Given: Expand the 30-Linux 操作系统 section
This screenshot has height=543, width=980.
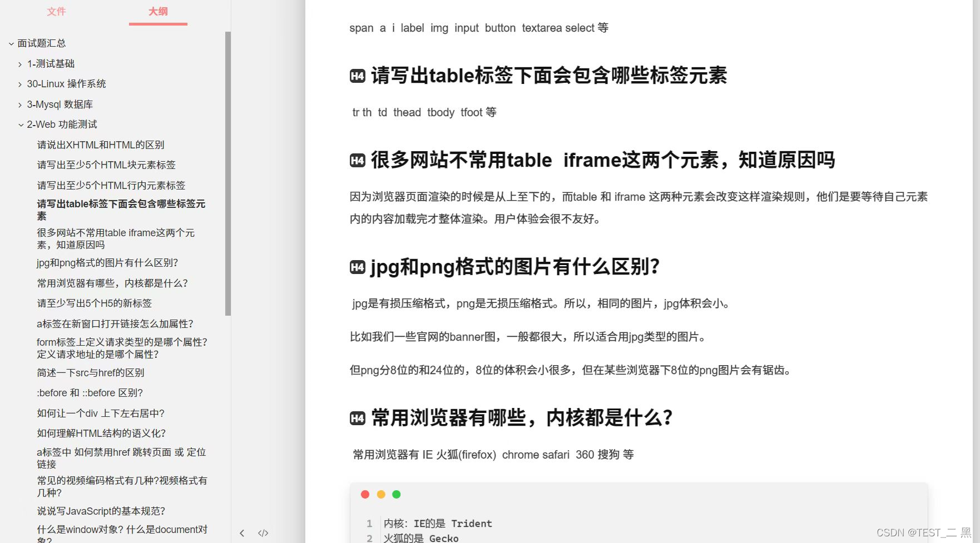Looking at the screenshot, I should point(20,84).
